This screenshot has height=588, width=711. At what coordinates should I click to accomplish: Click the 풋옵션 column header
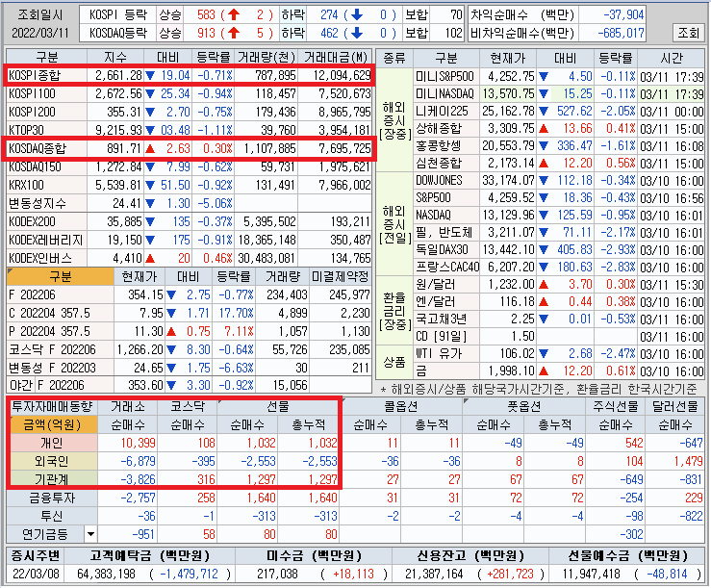[524, 406]
